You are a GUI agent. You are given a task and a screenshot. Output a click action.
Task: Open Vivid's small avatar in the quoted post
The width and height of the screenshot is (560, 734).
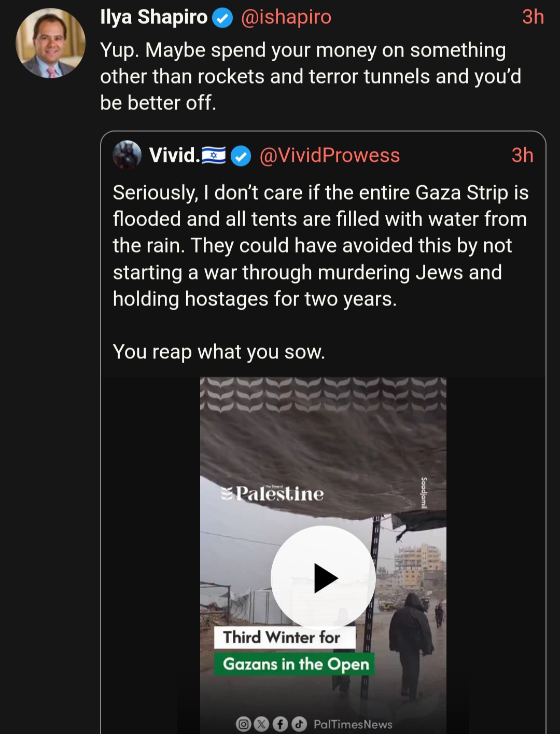point(127,155)
